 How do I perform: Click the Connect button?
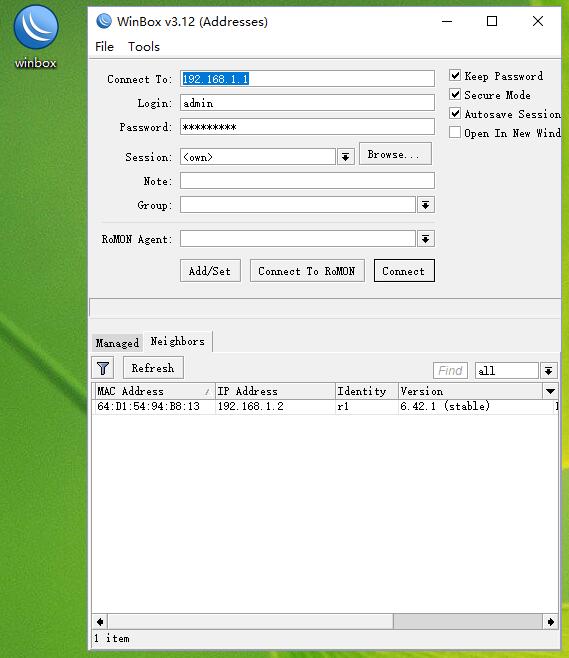pos(404,271)
